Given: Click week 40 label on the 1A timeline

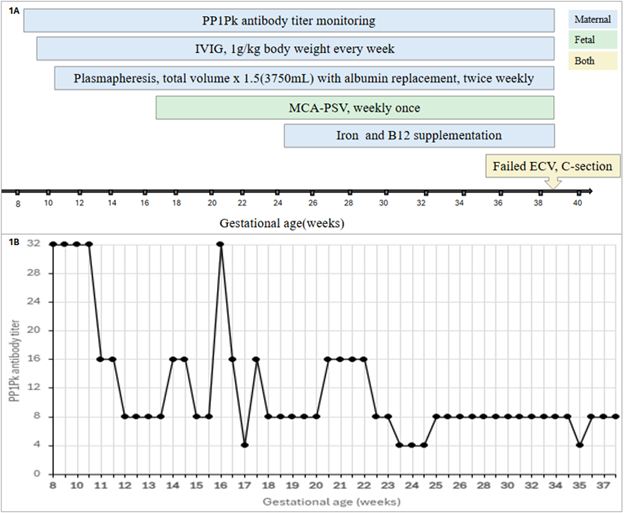Looking at the screenshot, I should (577, 203).
